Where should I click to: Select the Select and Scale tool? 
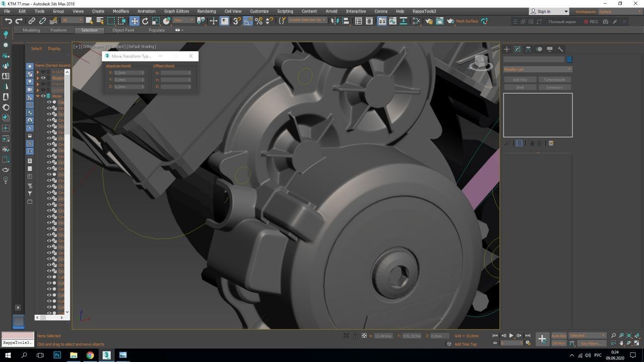(x=156, y=21)
